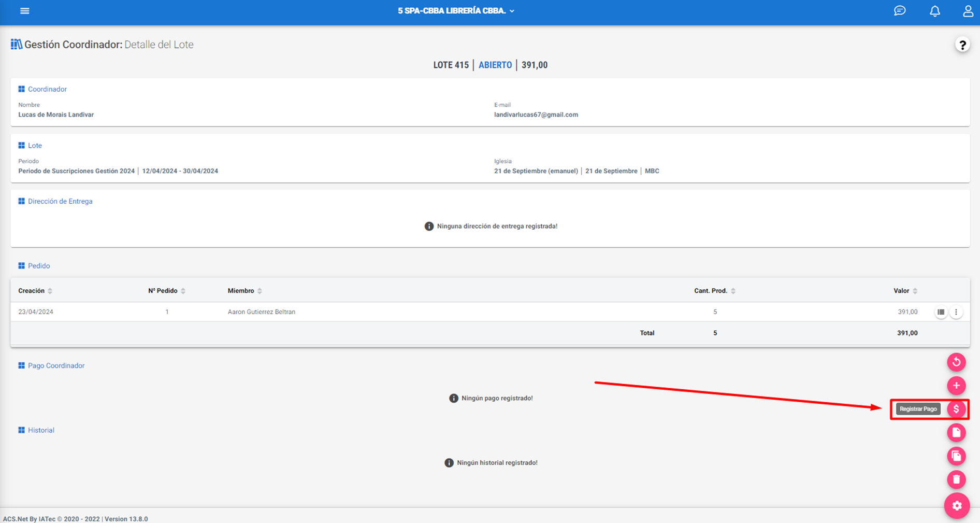
Task: Click the Dirección de Entrega heading
Action: (60, 201)
